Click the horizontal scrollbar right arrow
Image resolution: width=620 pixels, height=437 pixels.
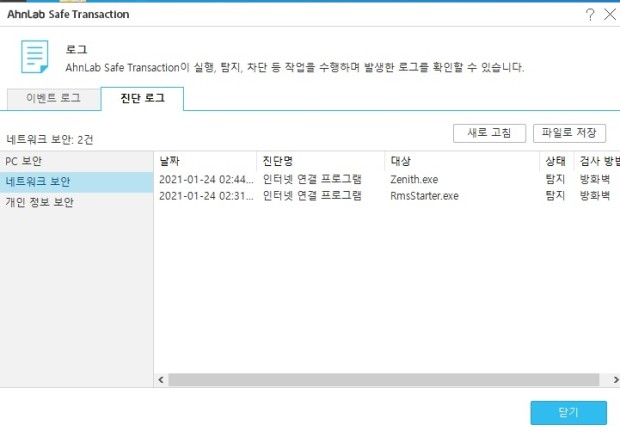tap(615, 380)
